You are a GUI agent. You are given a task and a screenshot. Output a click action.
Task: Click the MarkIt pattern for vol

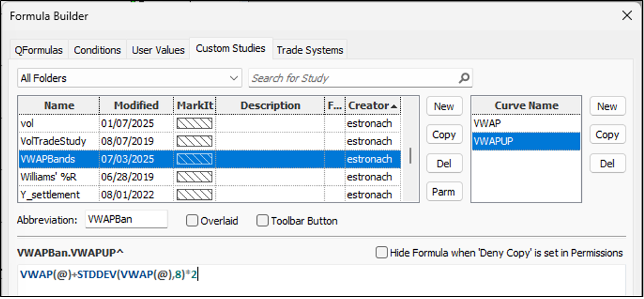pos(195,123)
